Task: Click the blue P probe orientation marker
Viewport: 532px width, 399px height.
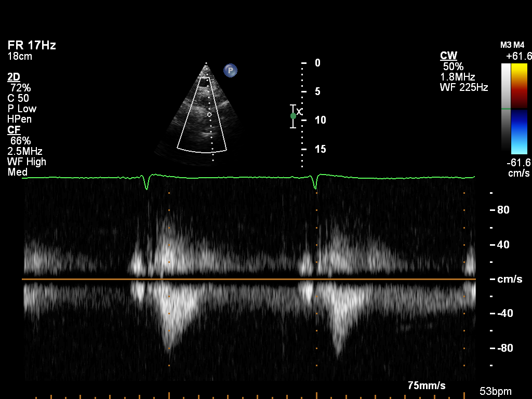Action: tap(230, 70)
